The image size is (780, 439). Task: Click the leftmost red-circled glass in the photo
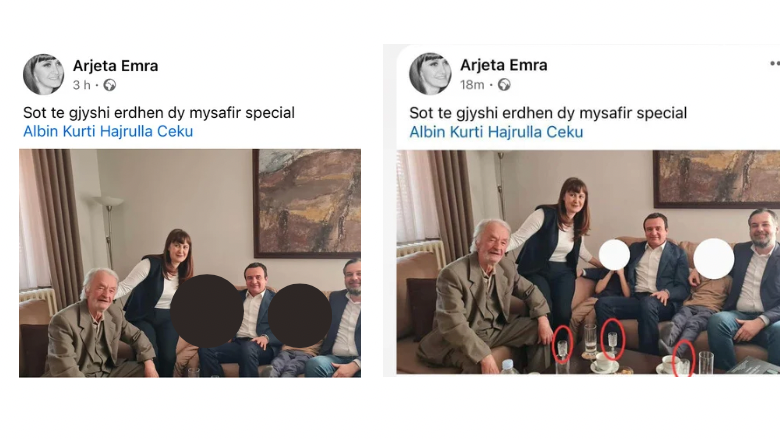coord(563,345)
